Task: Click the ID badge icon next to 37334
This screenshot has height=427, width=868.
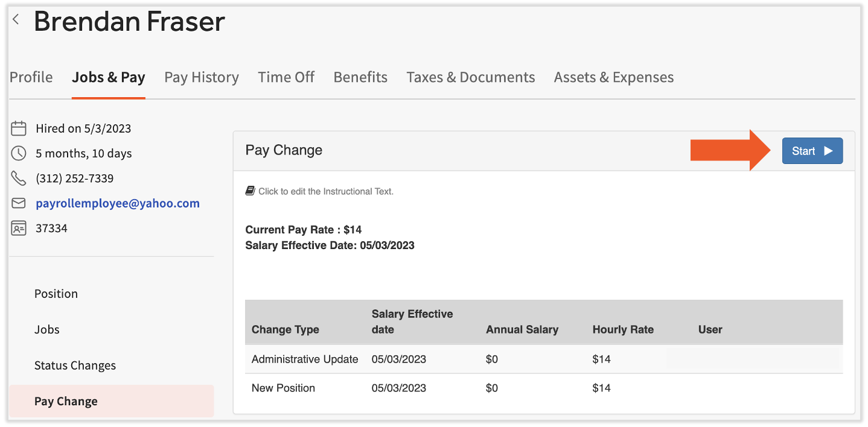Action: (x=18, y=228)
